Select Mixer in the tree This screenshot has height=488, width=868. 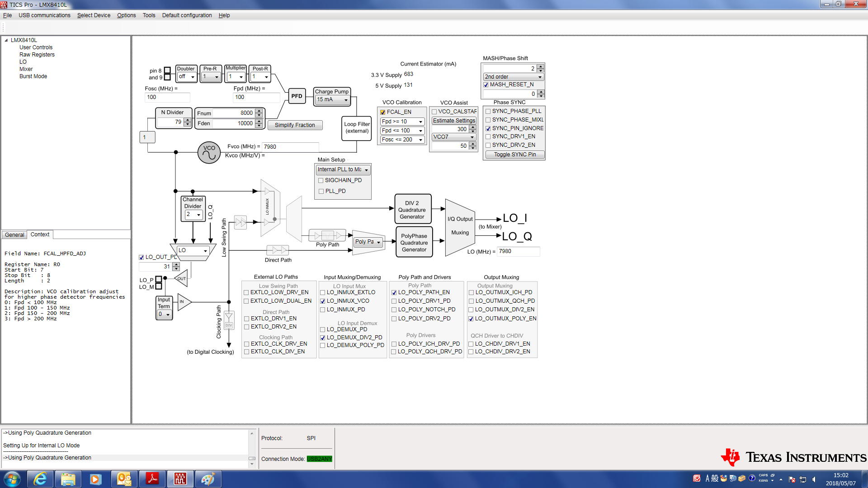[x=26, y=69]
